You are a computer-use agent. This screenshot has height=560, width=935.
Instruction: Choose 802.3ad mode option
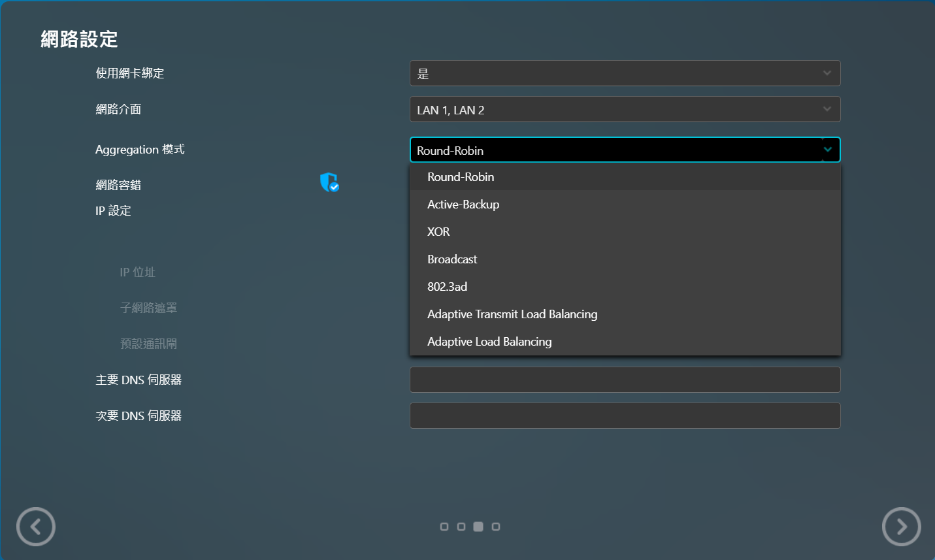tap(447, 287)
